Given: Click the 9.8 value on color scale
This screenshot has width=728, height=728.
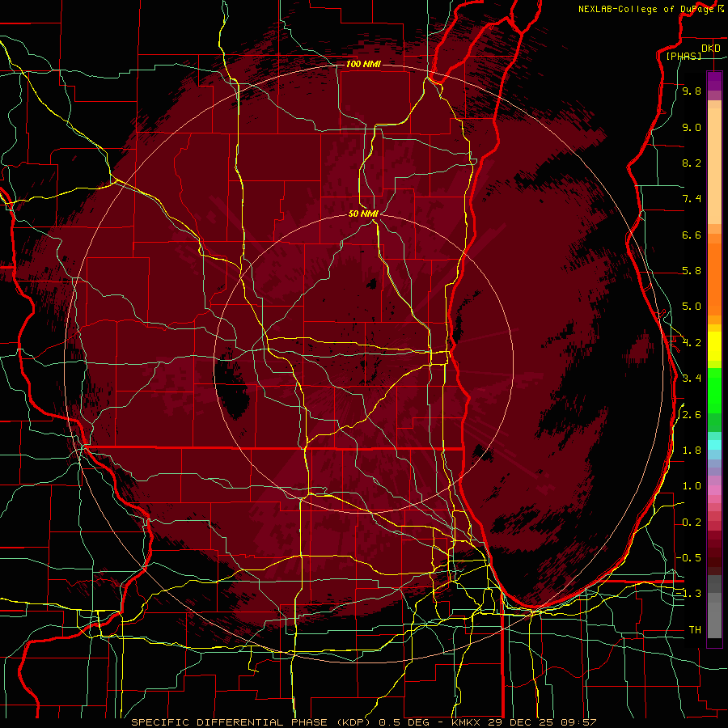Looking at the screenshot, I should tap(692, 91).
